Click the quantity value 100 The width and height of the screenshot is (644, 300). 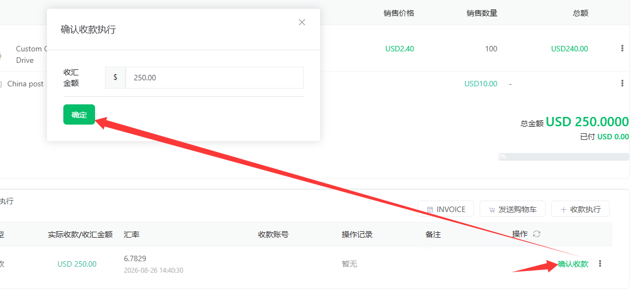click(x=491, y=49)
